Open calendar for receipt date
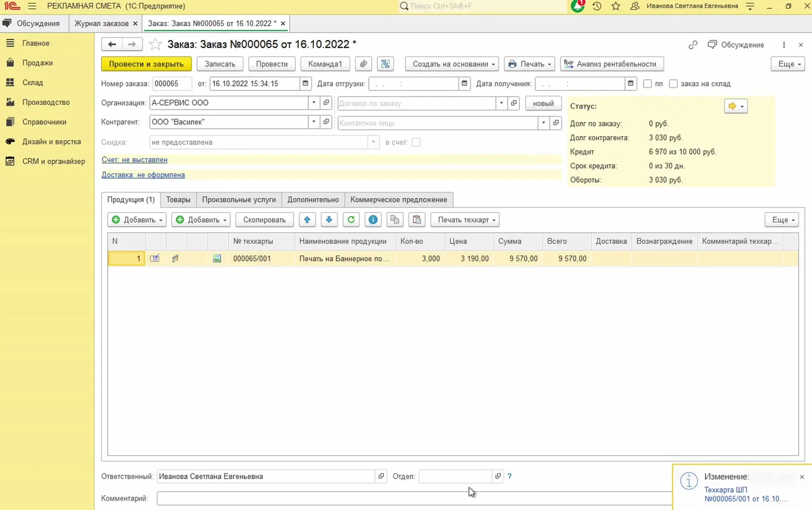The height and width of the screenshot is (510, 812). pos(631,83)
